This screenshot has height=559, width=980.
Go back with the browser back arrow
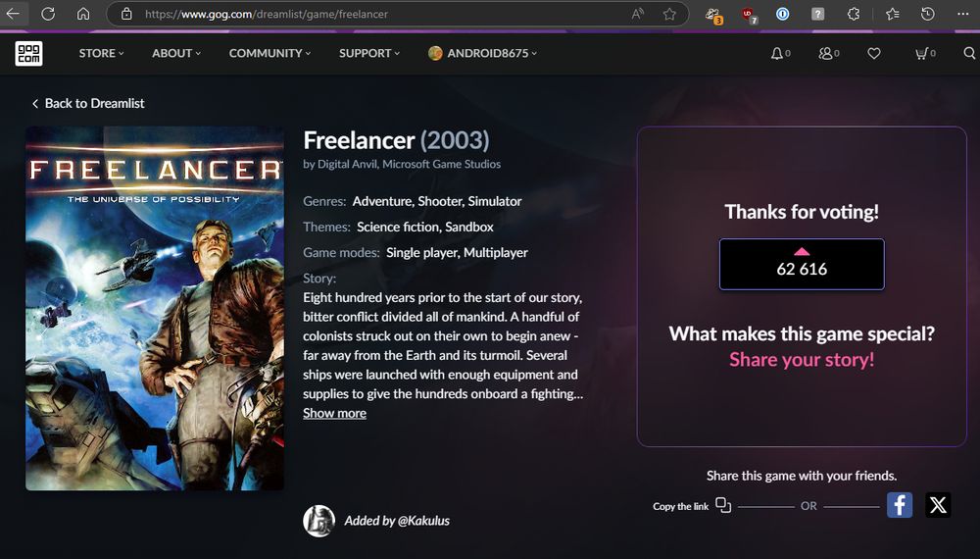[13, 14]
